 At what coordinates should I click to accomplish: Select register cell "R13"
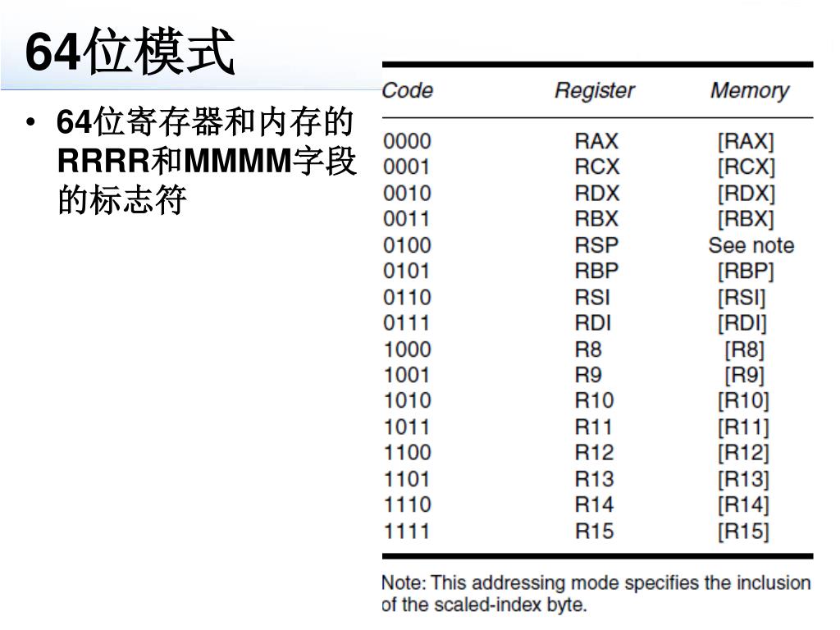point(594,479)
